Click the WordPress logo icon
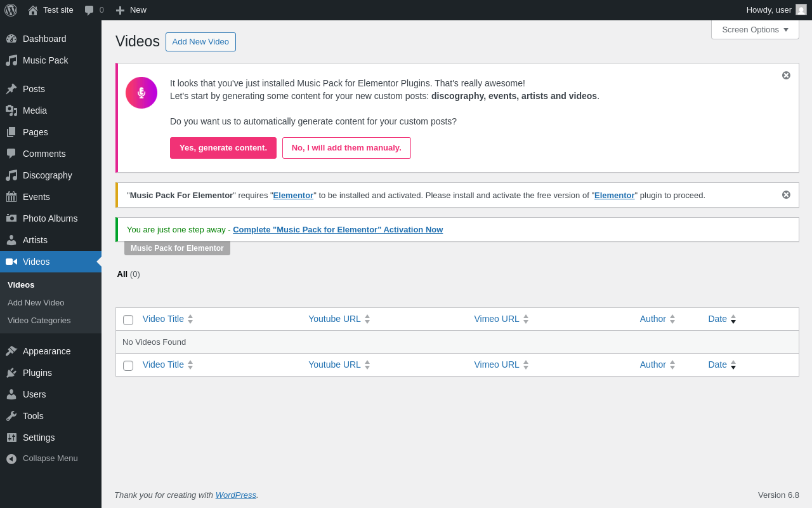The height and width of the screenshot is (508, 812). [11, 10]
